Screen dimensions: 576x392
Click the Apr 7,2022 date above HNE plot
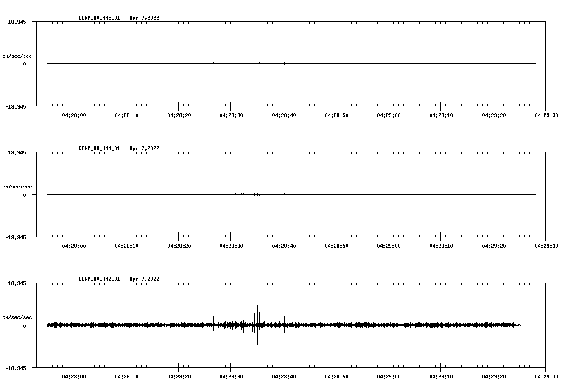click(144, 18)
